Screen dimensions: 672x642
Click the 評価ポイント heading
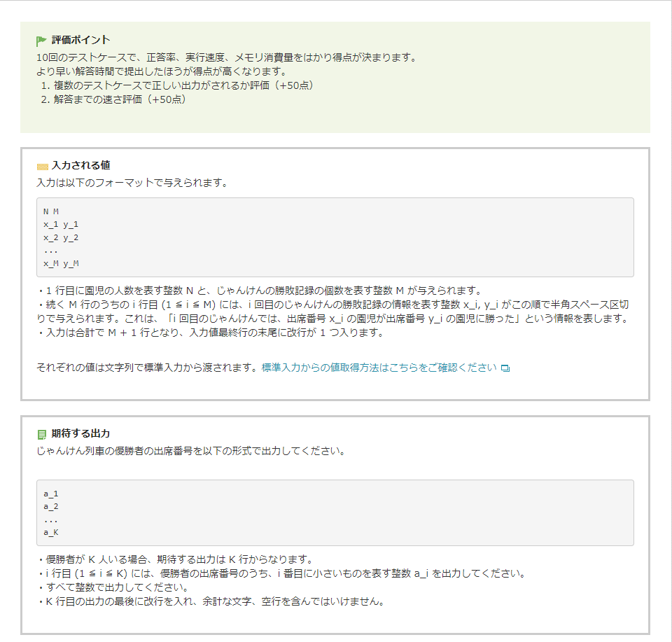click(x=80, y=40)
